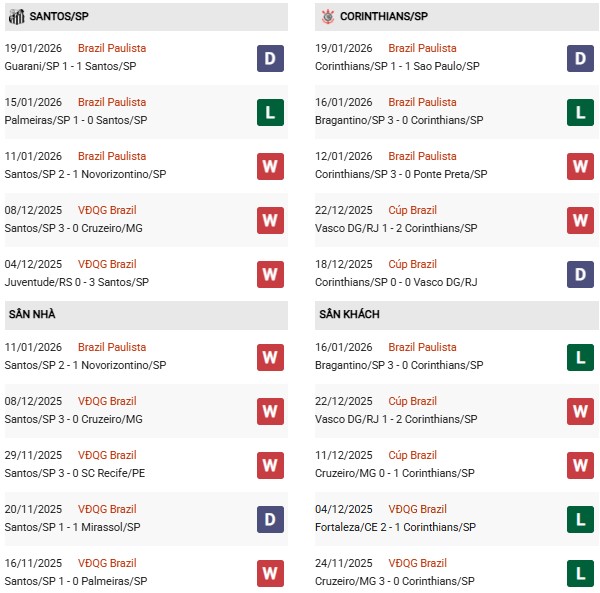Click the D badge for Guarani/SP vs Santos/SP
Image resolution: width=600 pixels, height=593 pixels.
(270, 58)
